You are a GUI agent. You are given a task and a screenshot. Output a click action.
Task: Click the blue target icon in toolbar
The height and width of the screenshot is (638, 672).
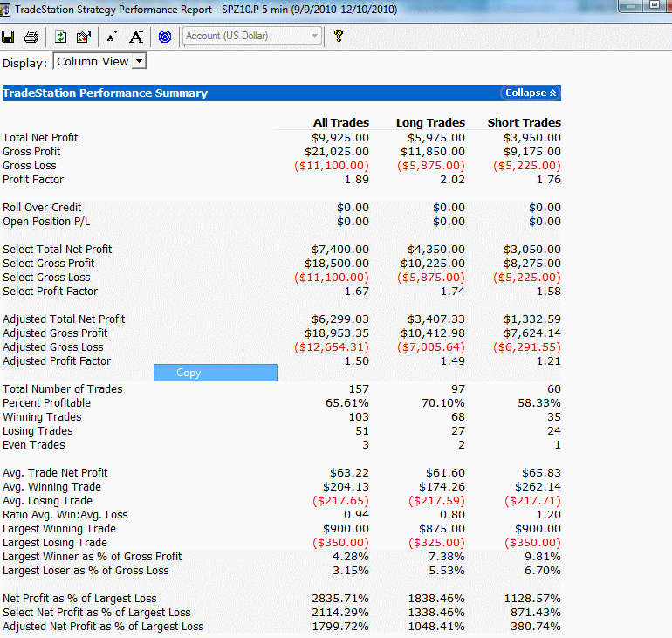pos(165,37)
